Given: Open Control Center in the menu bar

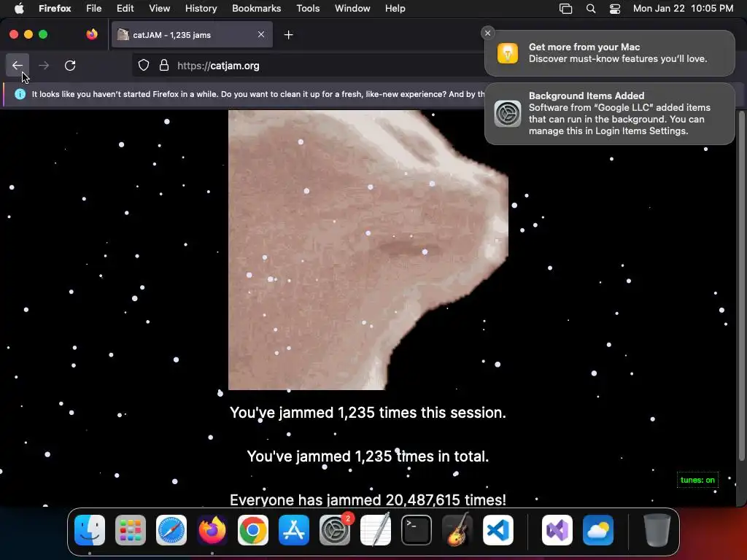Looking at the screenshot, I should click(615, 9).
